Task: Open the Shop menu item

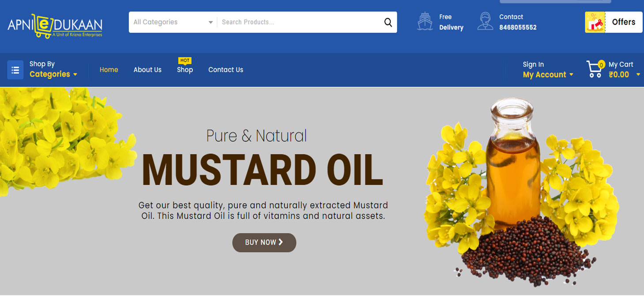Action: click(185, 70)
